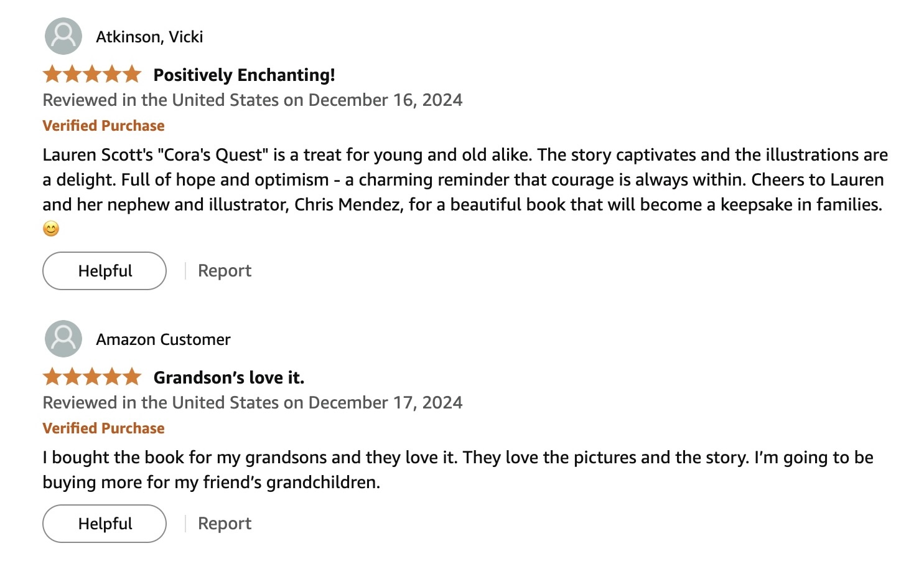
Task: Click Atkinson, Vicki's profile avatar
Action: 63,36
